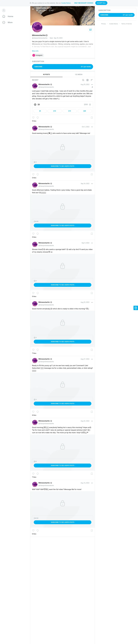Screen dimensions: 138x644
Task: Open the Instagram link on profile
Action: tap(38, 55)
